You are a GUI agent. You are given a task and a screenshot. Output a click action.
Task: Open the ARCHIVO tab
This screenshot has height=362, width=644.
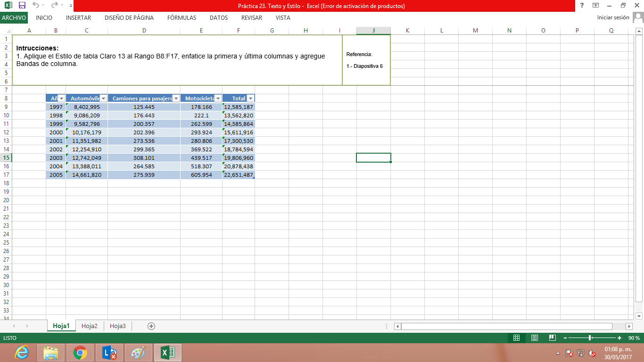(x=14, y=18)
